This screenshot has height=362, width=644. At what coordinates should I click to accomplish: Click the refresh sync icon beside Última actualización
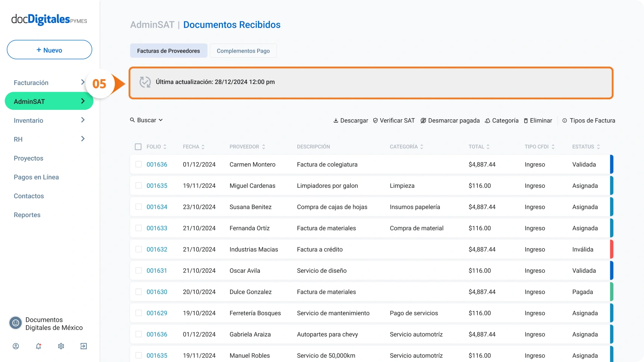pyautogui.click(x=145, y=82)
